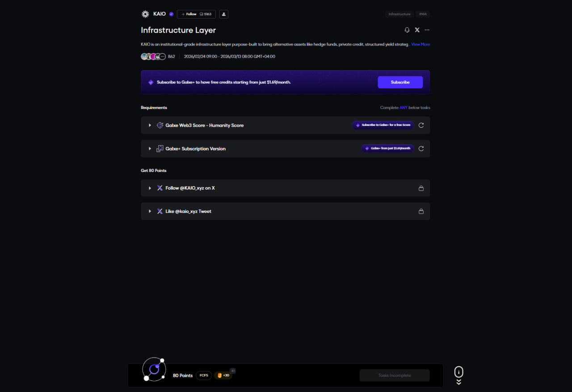Click the scroll-down mouse indicator icon
This screenshot has height=392, width=572.
pyautogui.click(x=458, y=373)
